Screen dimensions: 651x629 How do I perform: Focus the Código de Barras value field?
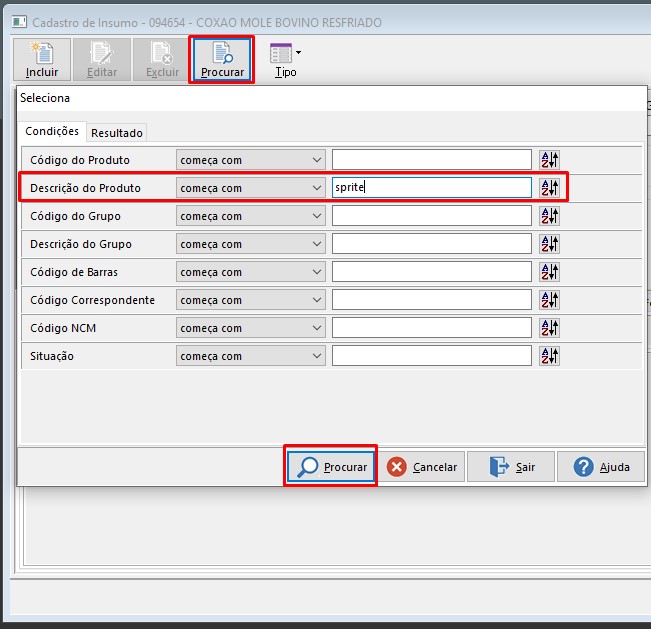tap(432, 272)
